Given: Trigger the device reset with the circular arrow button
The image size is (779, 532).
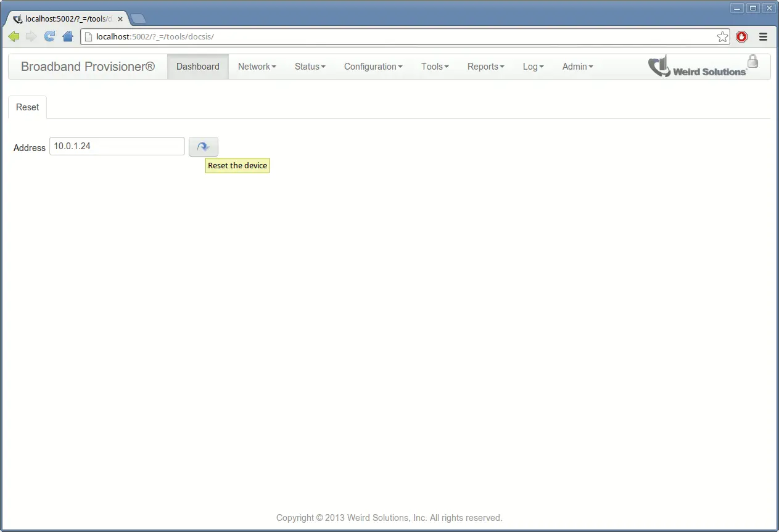Looking at the screenshot, I should [203, 147].
